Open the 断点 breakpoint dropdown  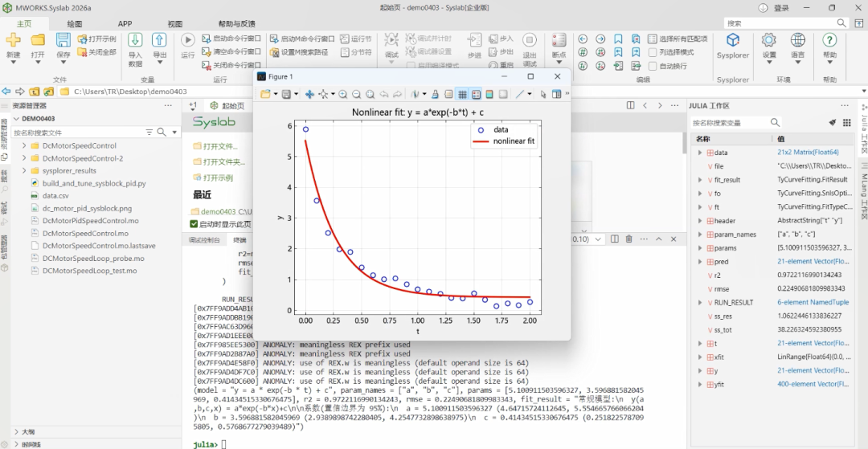[559, 63]
